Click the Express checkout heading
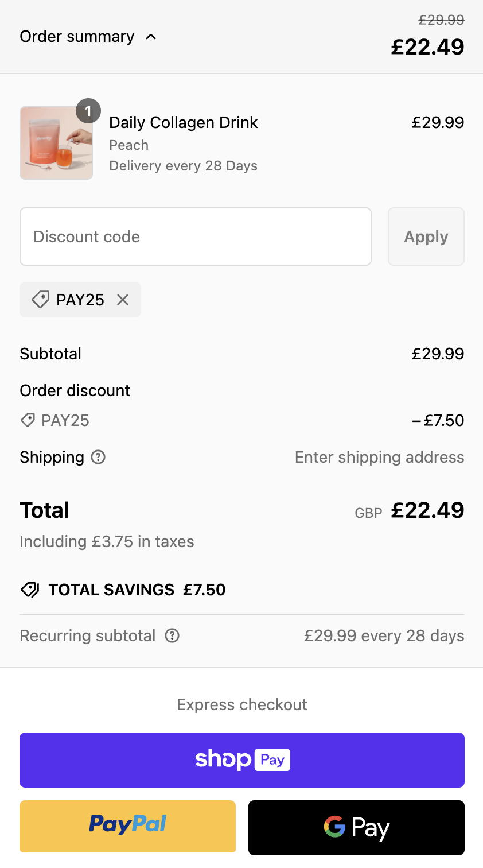 tap(242, 704)
